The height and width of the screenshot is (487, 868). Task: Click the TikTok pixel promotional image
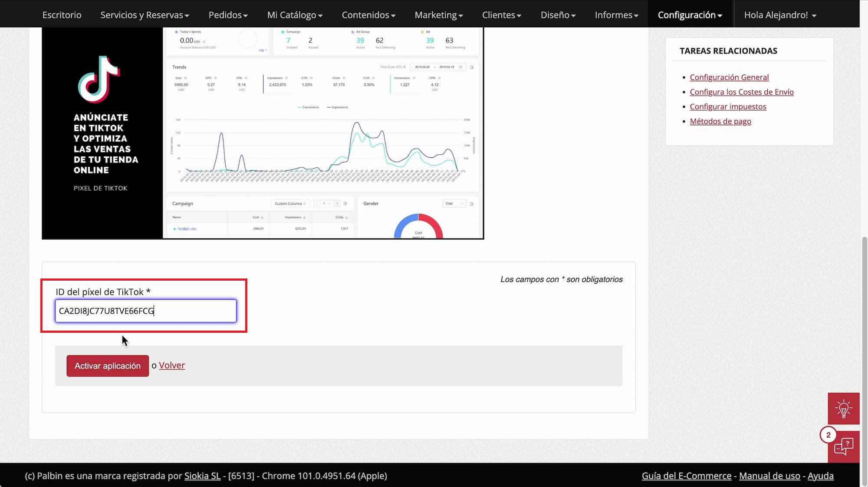[x=263, y=133]
